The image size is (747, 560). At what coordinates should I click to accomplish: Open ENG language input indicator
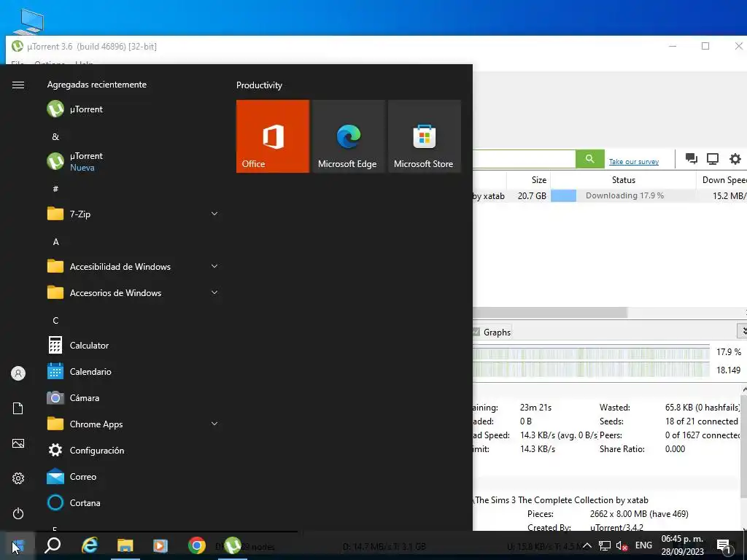pyautogui.click(x=643, y=545)
